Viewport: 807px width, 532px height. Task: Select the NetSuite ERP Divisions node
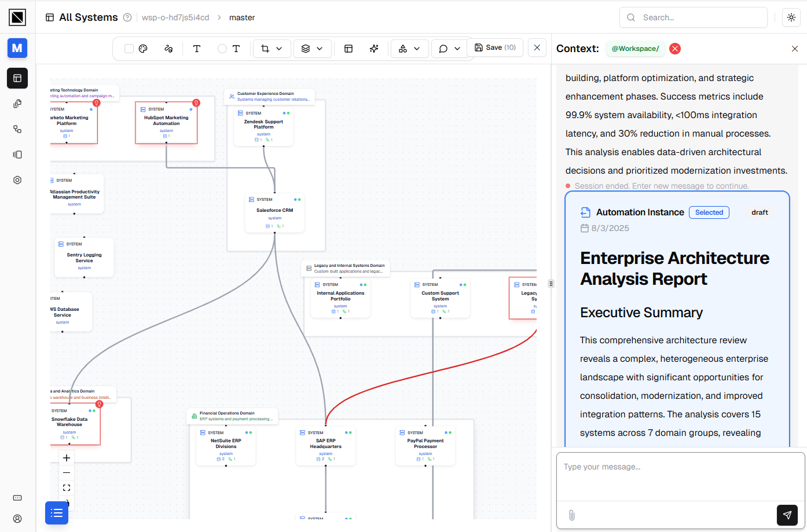[x=226, y=446]
